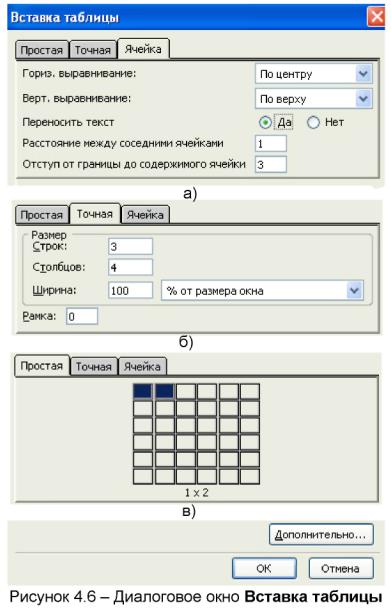
Task: Select the bottom-right cell of table grid
Action: click(x=250, y=477)
